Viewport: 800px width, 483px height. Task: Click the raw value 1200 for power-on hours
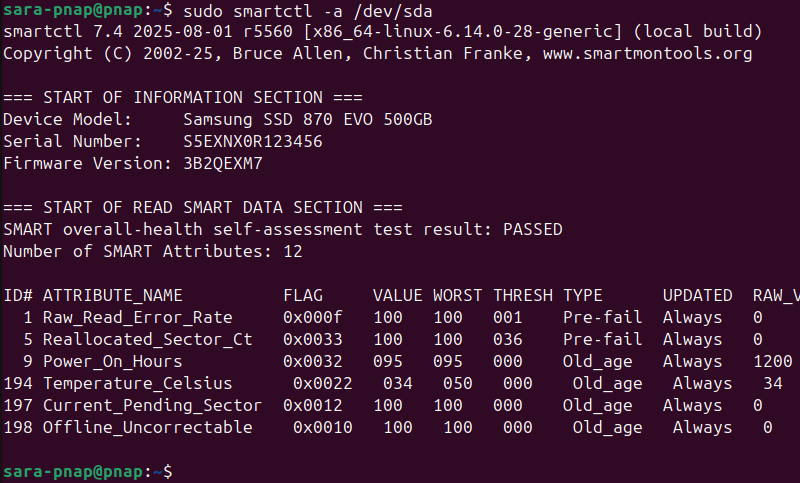[773, 361]
